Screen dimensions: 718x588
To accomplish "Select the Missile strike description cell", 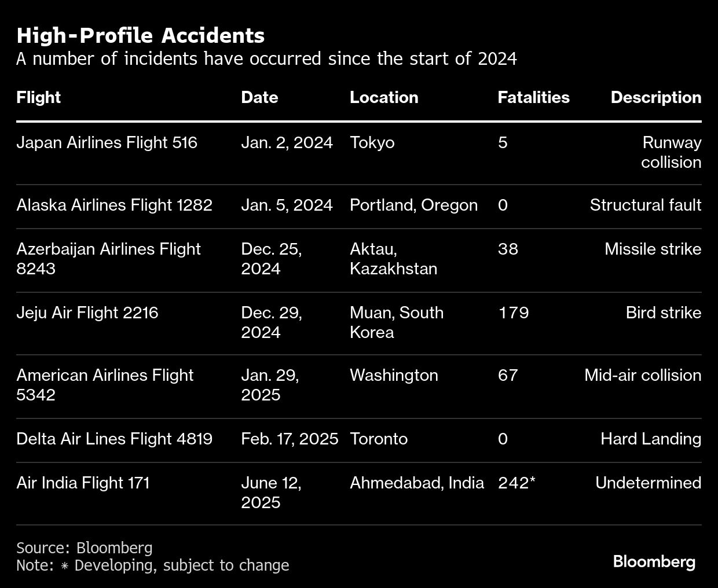I will pos(653,249).
